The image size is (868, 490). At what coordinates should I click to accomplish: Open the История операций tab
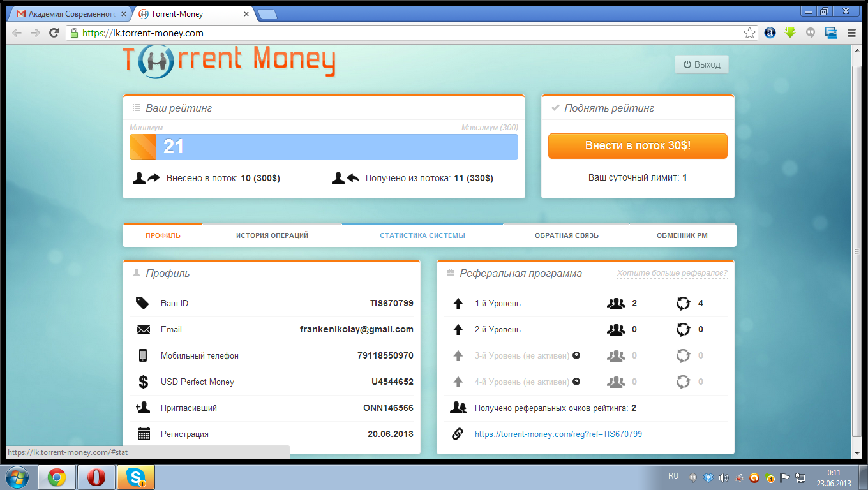pos(272,235)
